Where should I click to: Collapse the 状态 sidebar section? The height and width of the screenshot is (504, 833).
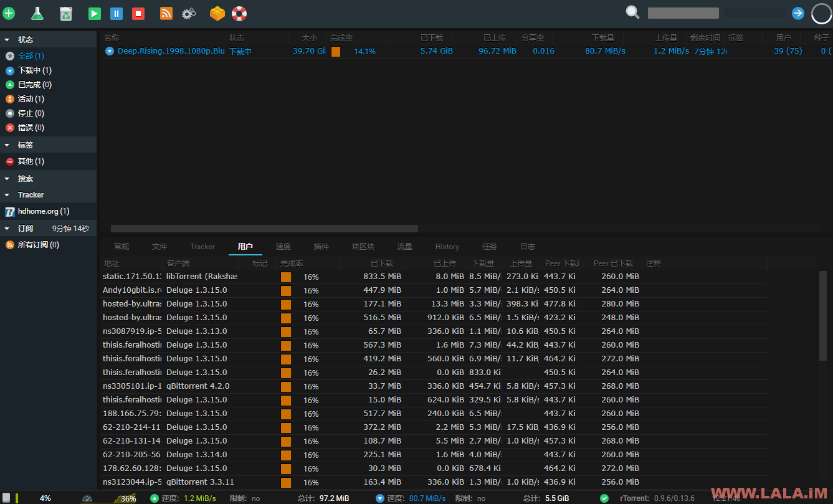[48, 39]
